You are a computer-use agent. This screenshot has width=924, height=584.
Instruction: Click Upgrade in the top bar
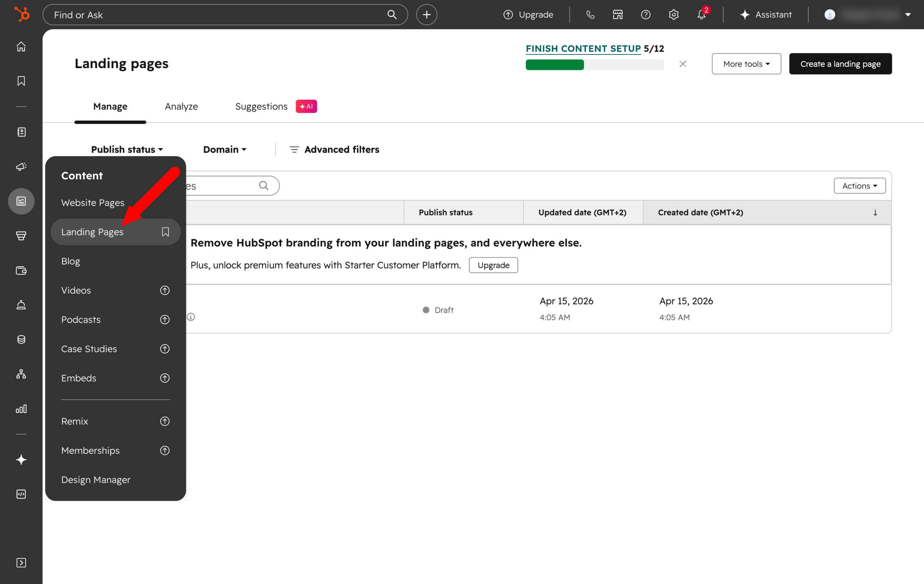click(x=528, y=14)
